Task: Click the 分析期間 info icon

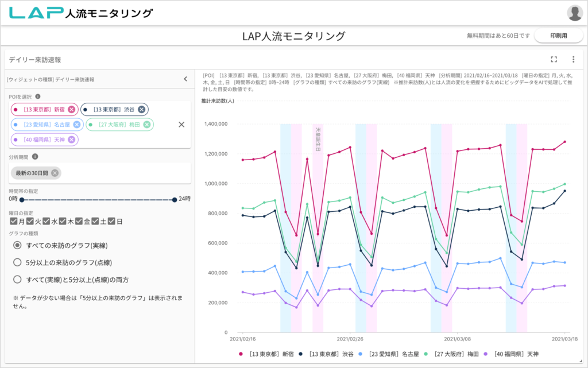Action: click(x=35, y=157)
